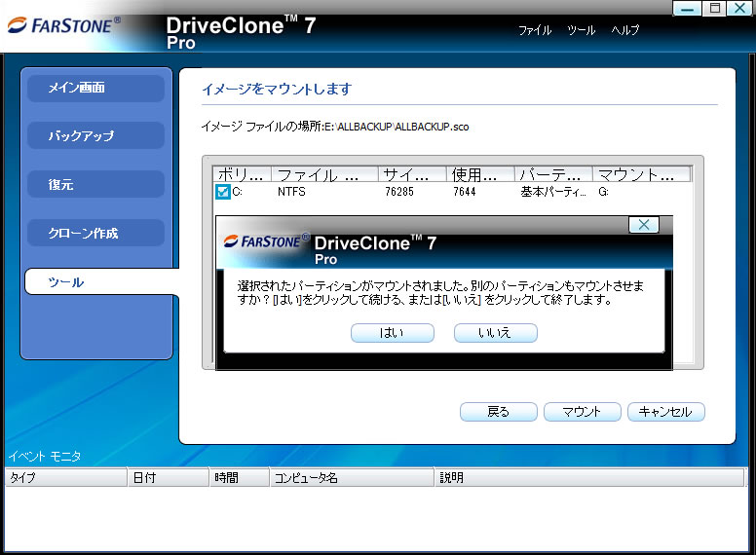Click the NTFS cell in partition row
Image resolution: width=756 pixels, height=555 pixels.
pos(291,192)
